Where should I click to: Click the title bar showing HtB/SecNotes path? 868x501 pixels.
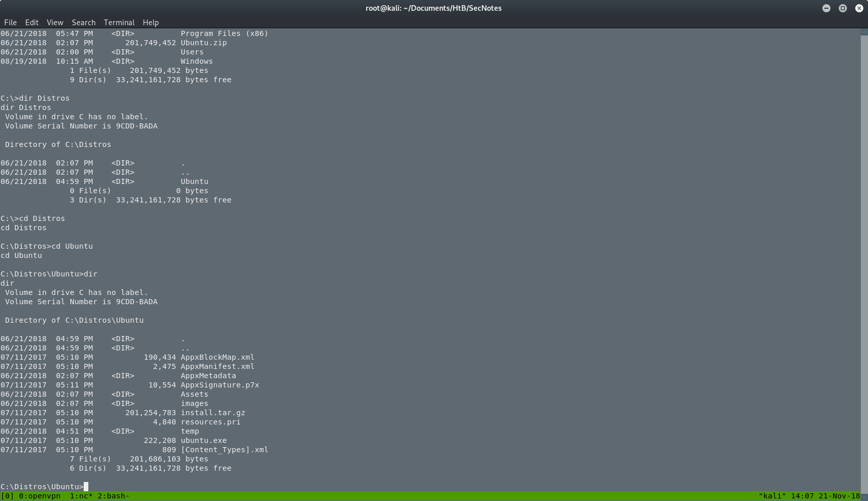[434, 8]
